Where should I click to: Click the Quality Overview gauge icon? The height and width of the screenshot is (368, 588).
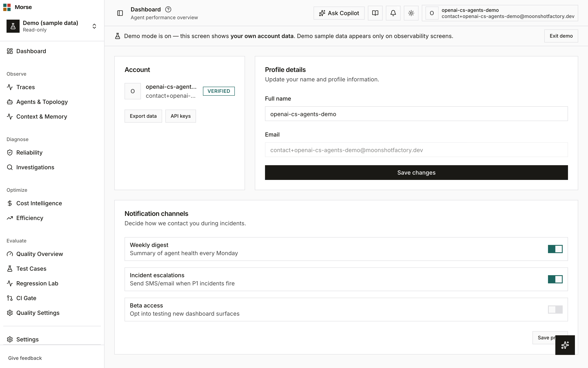(x=10, y=254)
